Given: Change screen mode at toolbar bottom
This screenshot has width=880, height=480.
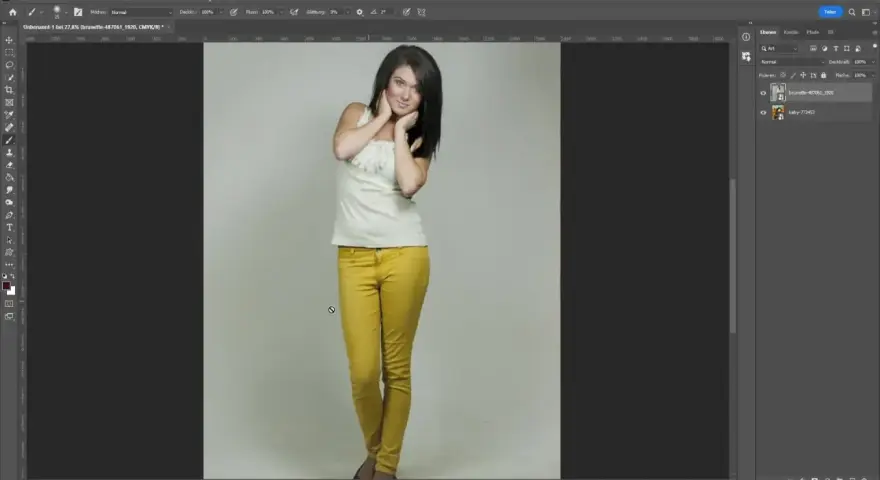Looking at the screenshot, I should pyautogui.click(x=9, y=317).
